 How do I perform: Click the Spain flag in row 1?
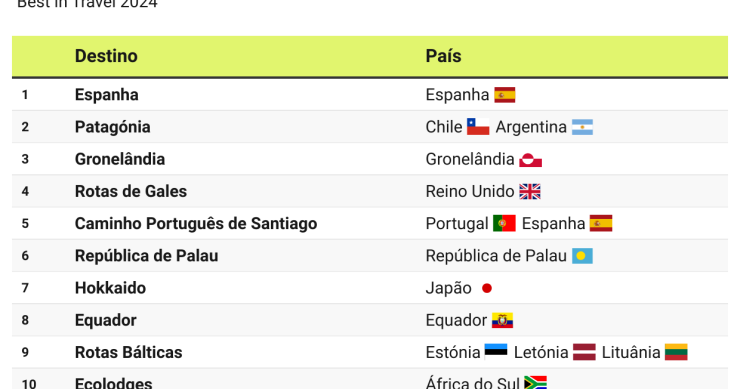pos(505,95)
